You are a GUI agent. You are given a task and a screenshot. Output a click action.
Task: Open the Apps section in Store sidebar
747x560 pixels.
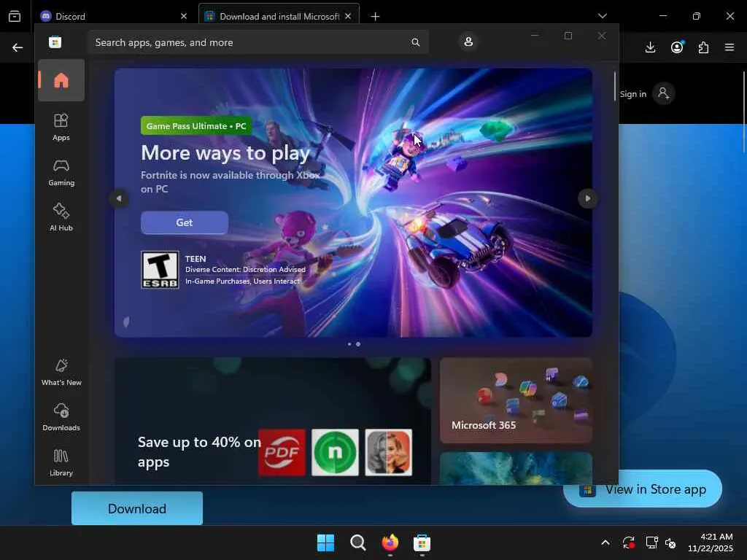pos(61,127)
